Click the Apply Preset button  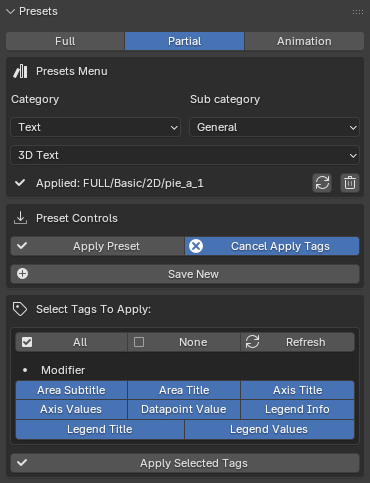[x=97, y=246]
